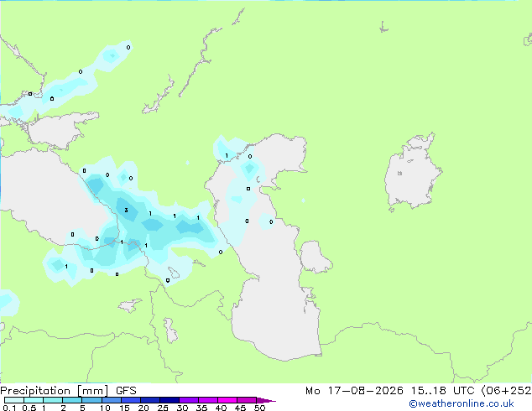Click the legend label "20"
This screenshot has width=532, height=411.
[143, 408]
